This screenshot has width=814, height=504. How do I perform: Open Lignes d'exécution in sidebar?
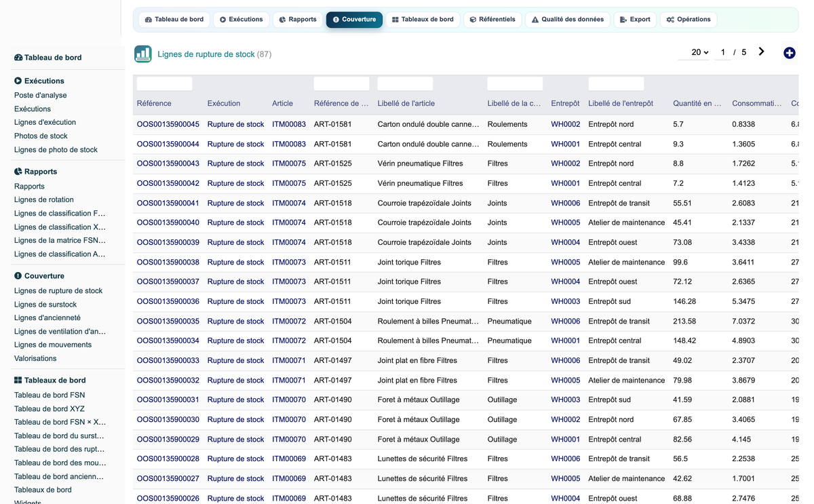[45, 123]
